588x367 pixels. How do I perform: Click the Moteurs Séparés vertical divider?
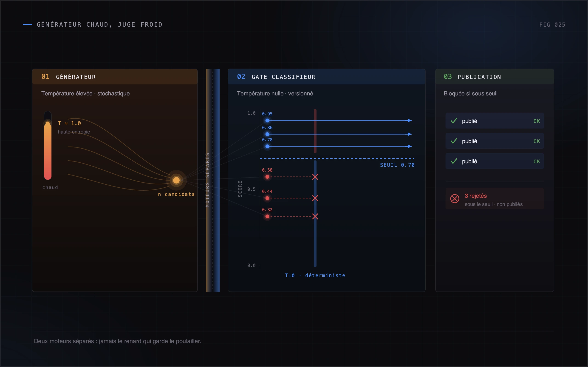(213, 180)
